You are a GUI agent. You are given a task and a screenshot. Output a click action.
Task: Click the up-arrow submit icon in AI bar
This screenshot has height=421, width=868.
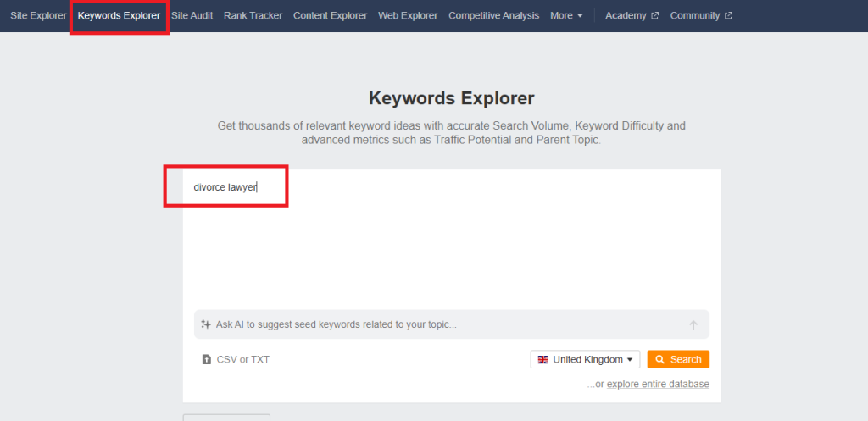(693, 324)
